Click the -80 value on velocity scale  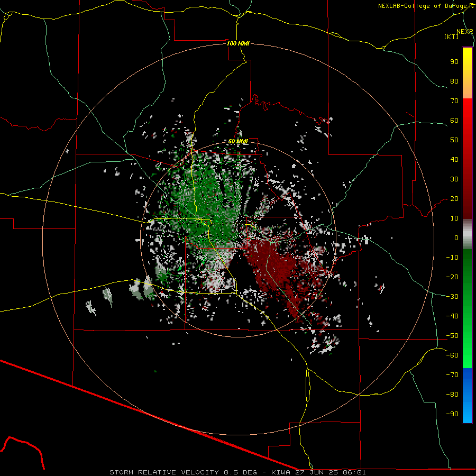(452, 395)
